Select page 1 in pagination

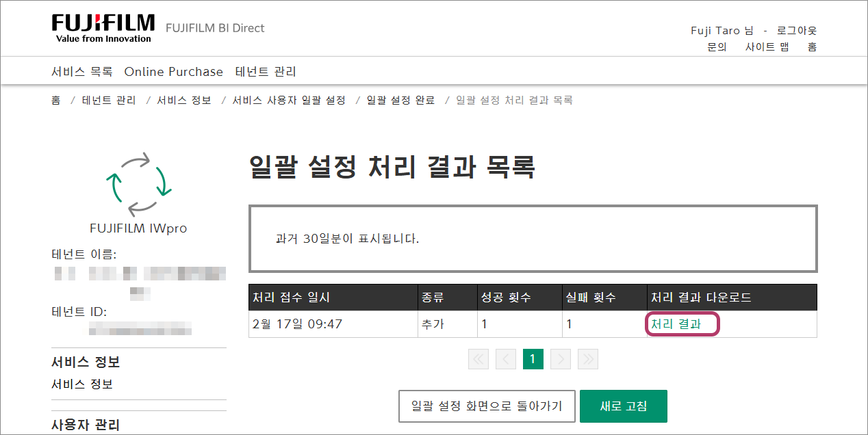point(533,359)
